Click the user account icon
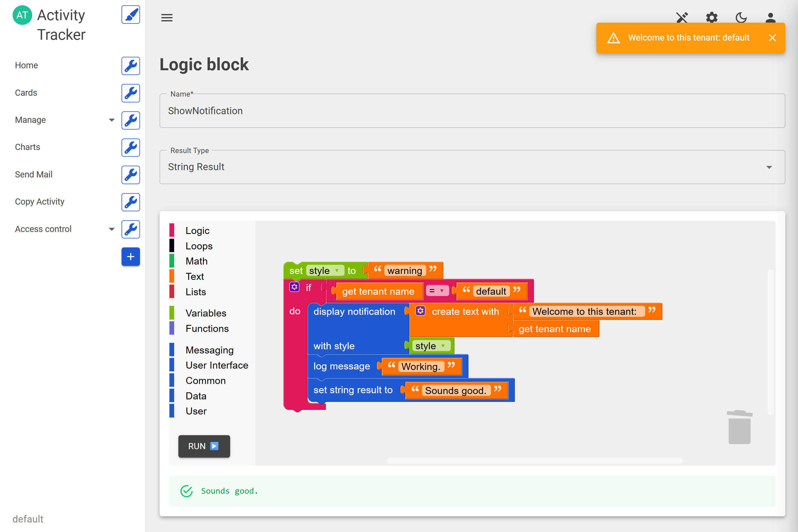 (x=770, y=17)
